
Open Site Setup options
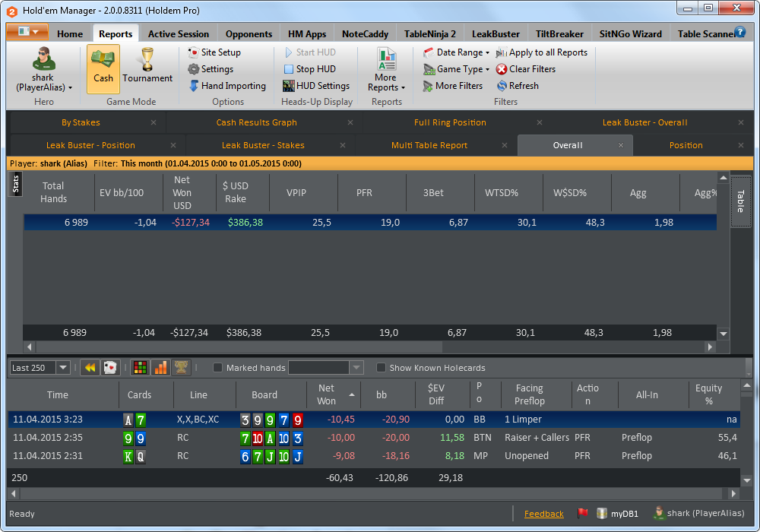(x=215, y=52)
